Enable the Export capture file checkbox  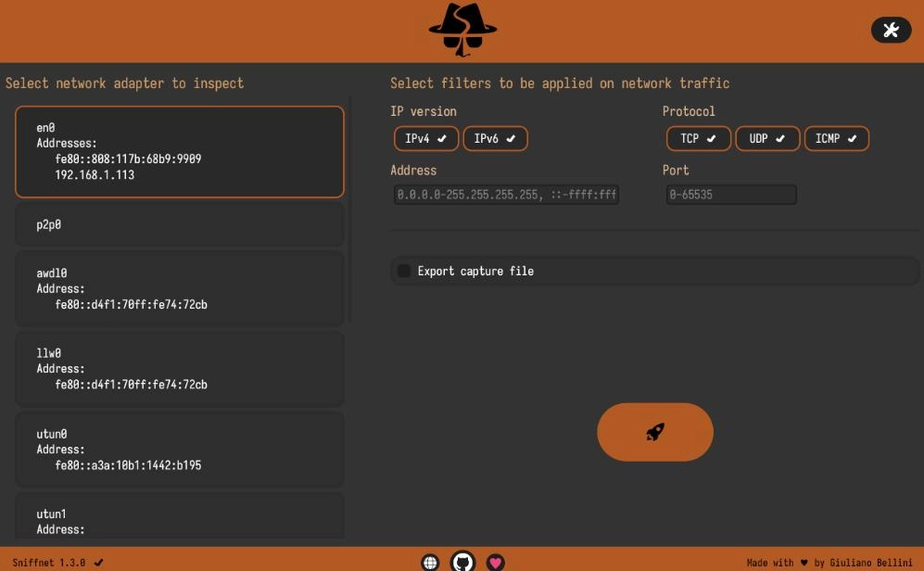pos(404,271)
